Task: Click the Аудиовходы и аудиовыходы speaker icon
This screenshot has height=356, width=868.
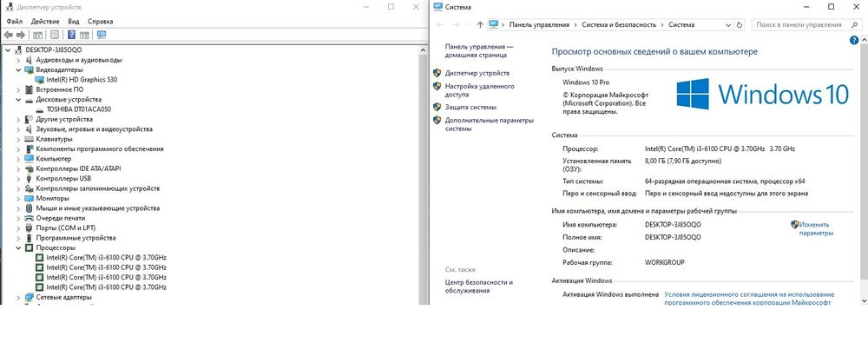Action: (30, 60)
